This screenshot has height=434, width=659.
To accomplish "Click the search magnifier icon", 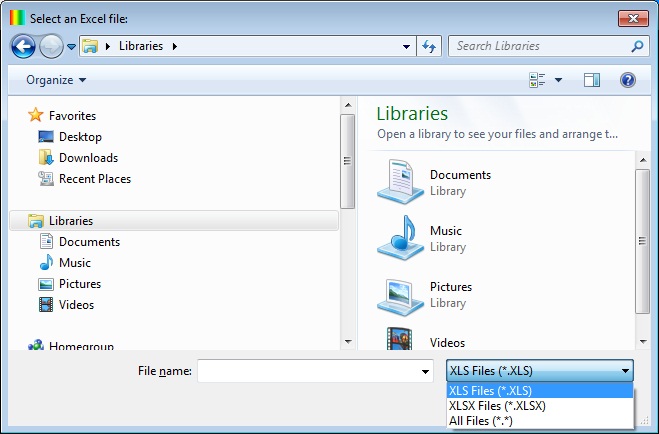I will pos(637,46).
